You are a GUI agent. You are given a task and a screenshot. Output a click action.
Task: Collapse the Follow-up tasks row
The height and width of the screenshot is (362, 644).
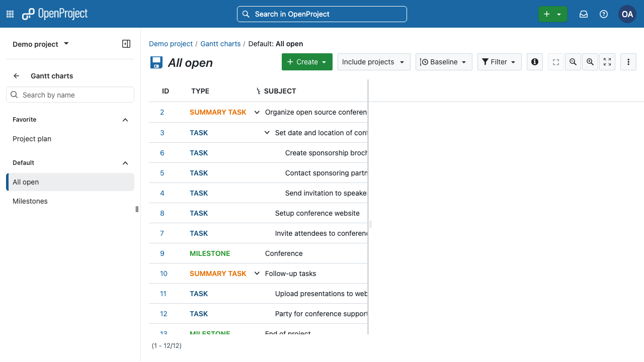[257, 274]
